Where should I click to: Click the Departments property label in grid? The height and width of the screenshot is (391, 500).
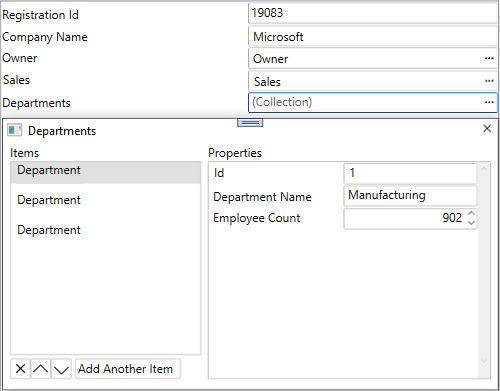(36, 103)
